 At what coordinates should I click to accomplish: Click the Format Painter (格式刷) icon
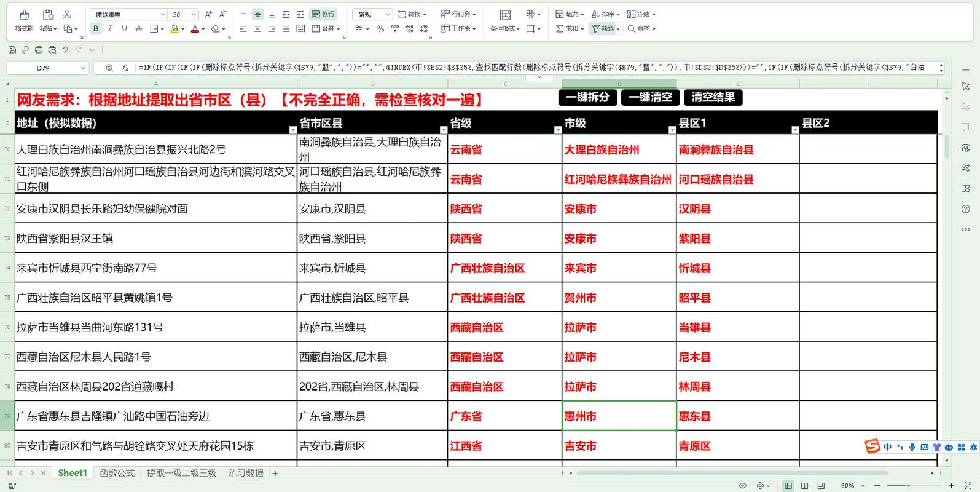click(x=24, y=15)
